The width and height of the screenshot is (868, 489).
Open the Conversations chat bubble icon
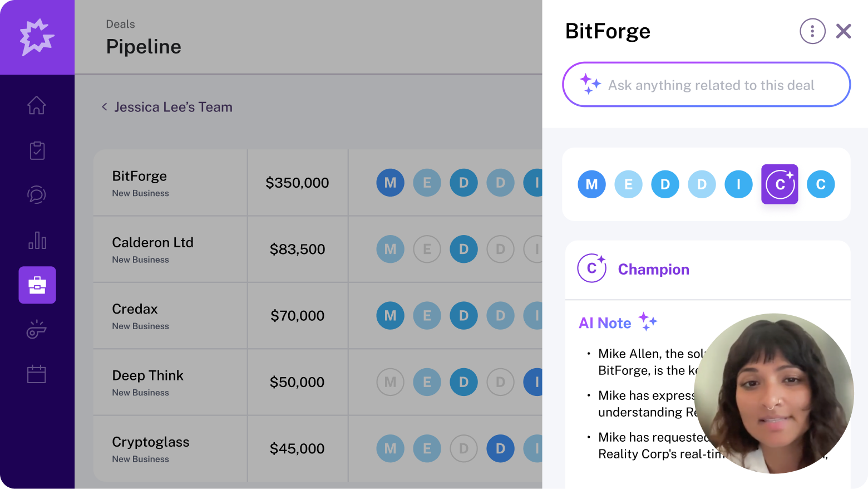click(x=37, y=195)
